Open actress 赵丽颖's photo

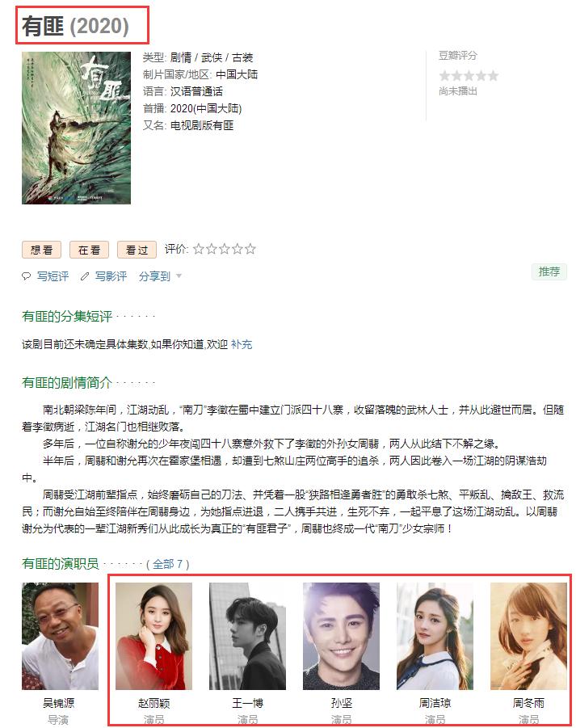click(154, 636)
